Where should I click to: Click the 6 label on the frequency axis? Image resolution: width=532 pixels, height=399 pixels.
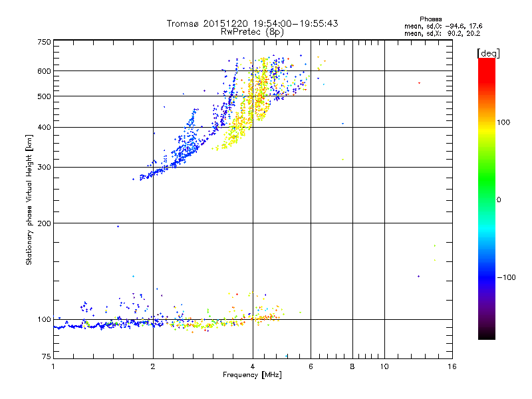pyautogui.click(x=311, y=366)
